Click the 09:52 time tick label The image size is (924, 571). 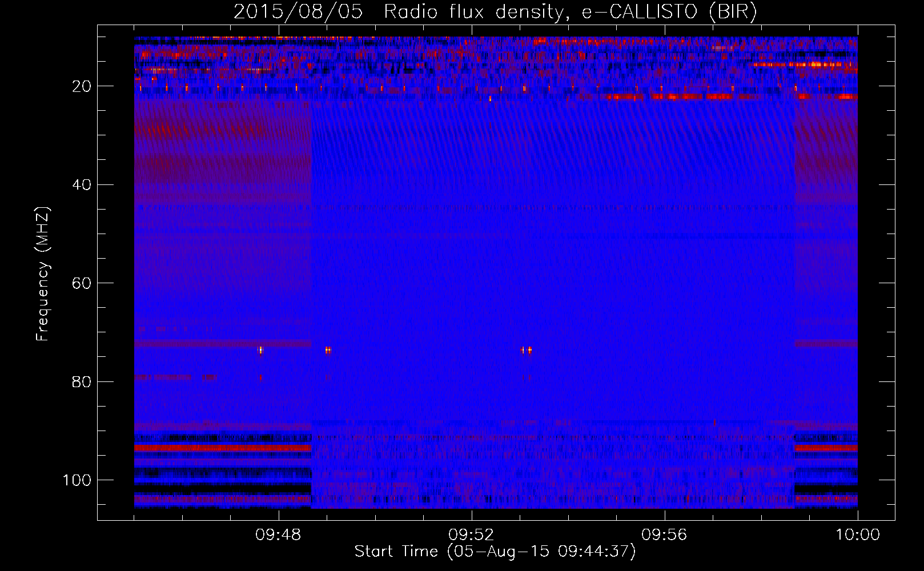tap(471, 535)
